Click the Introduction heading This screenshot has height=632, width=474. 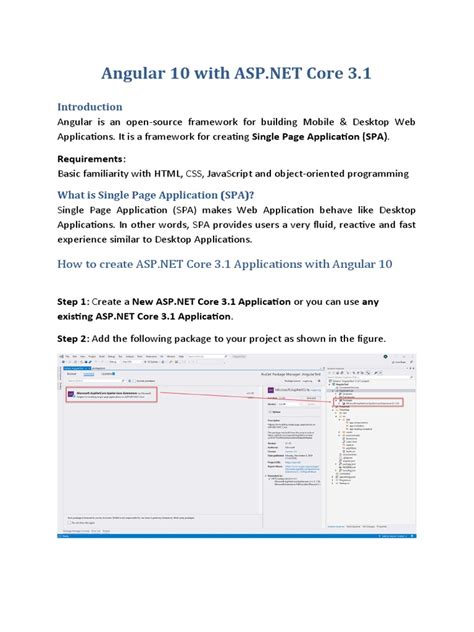(89, 107)
